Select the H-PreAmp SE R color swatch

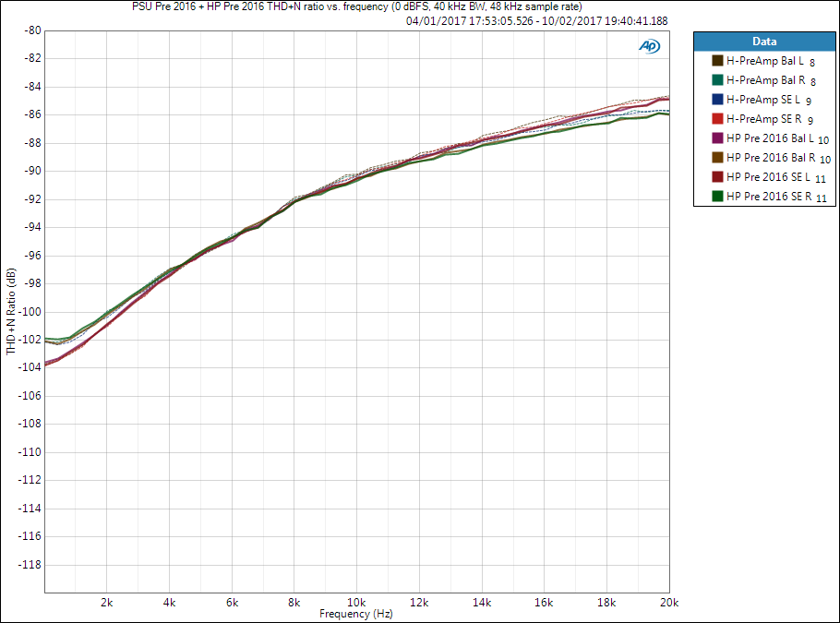[718, 118]
